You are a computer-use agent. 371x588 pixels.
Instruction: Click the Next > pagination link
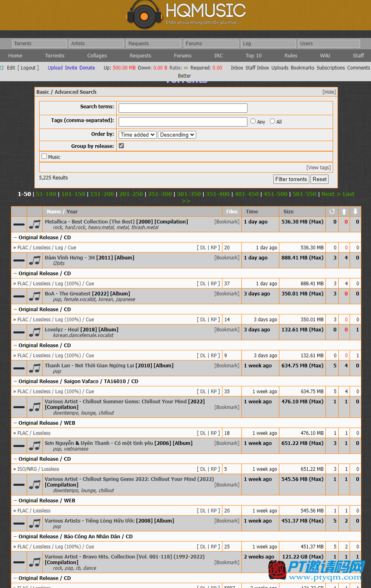coord(331,194)
